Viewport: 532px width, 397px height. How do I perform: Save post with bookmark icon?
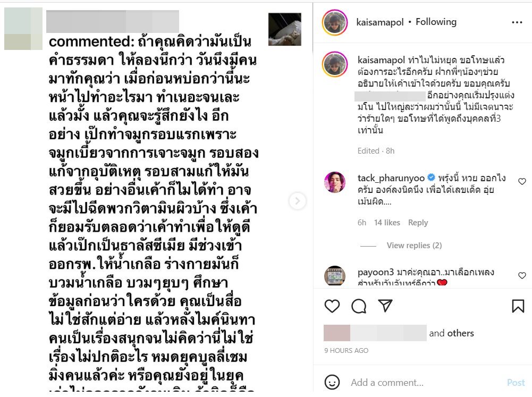pyautogui.click(x=518, y=306)
